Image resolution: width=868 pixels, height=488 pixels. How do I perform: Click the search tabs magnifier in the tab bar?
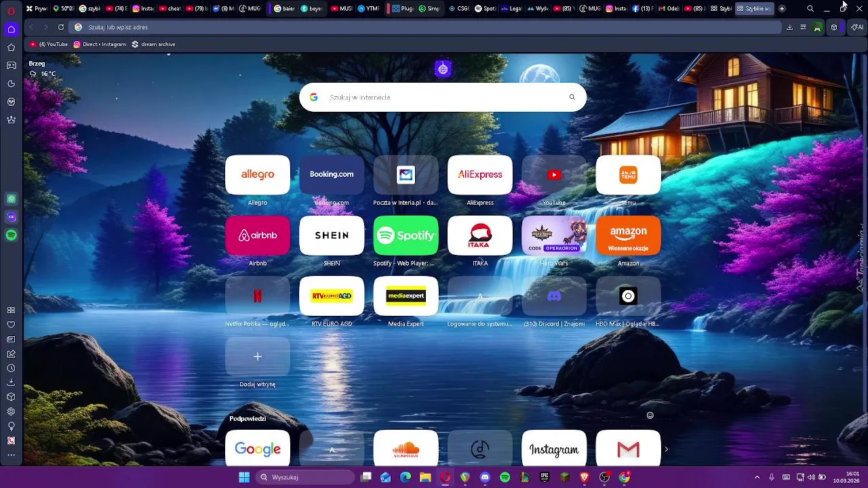(810, 9)
